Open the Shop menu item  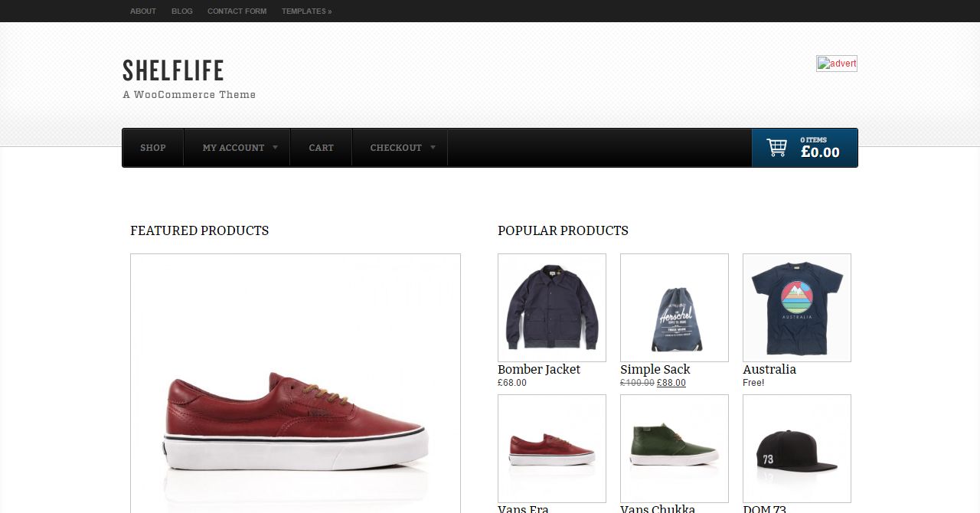coord(153,148)
